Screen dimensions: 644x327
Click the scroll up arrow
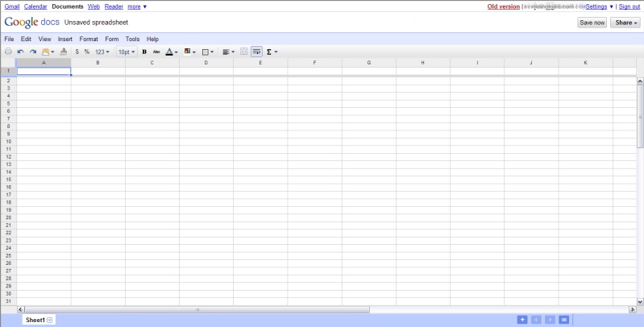click(640, 81)
